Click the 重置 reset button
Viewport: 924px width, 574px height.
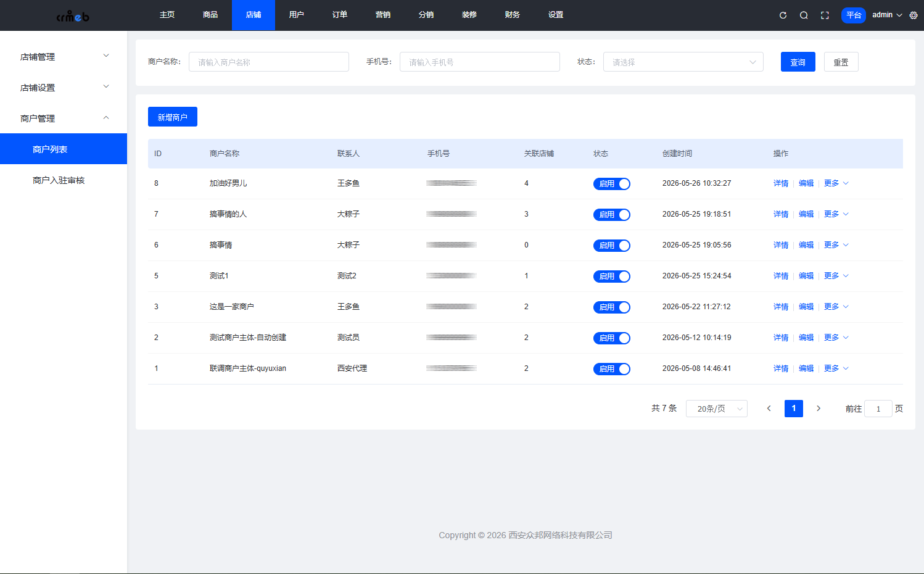point(841,62)
